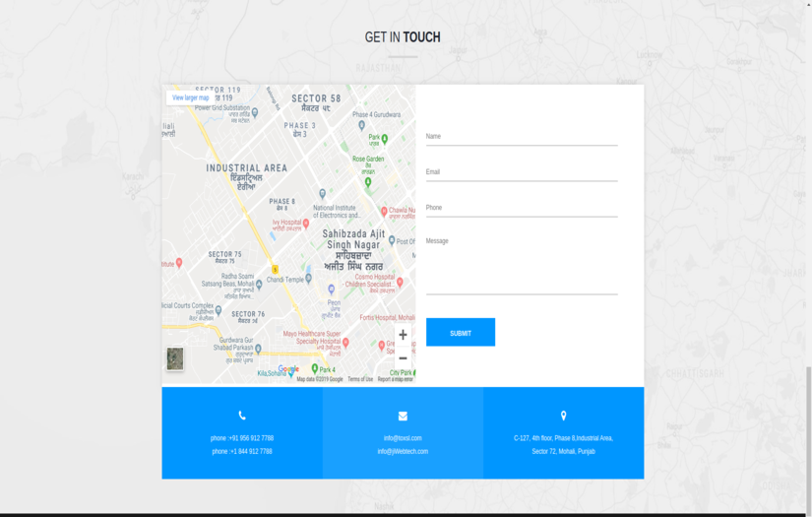
Task: Click the Judicial Courts Complex pin
Action: (219, 310)
